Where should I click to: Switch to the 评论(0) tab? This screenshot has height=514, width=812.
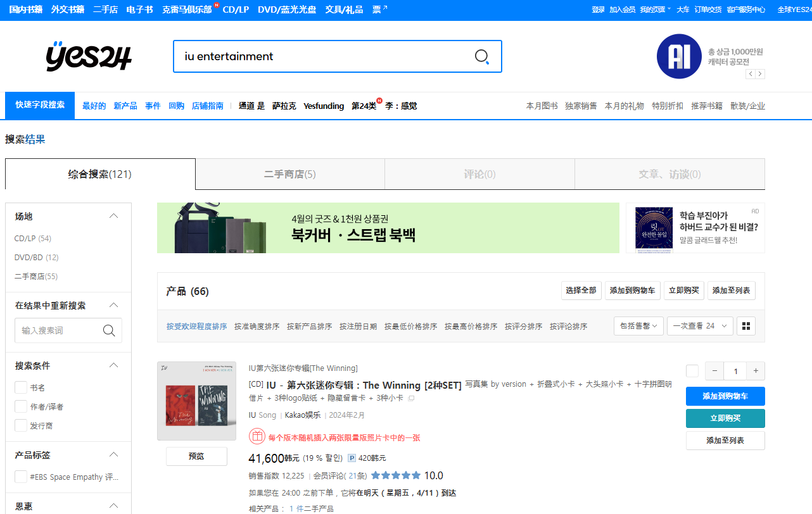[x=480, y=174]
